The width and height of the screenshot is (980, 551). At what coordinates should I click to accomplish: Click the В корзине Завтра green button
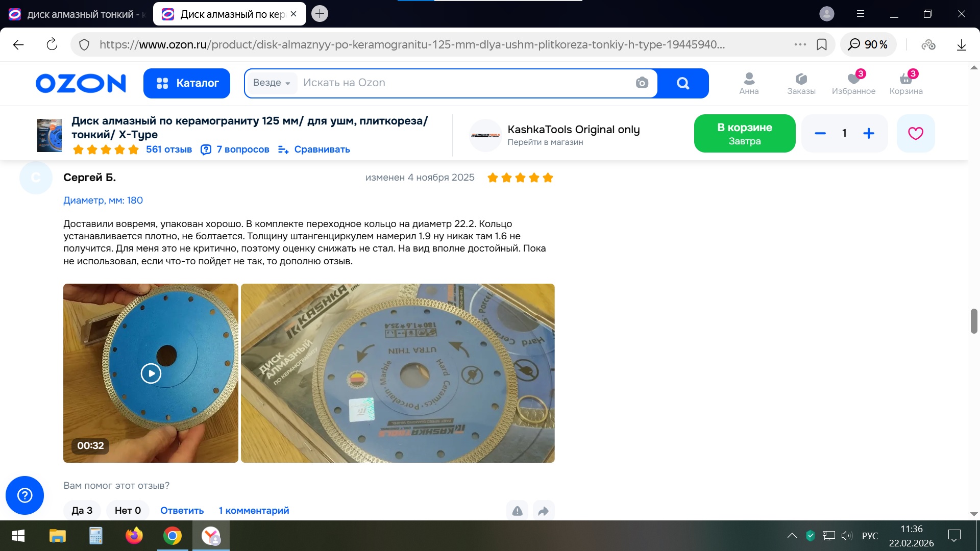click(745, 133)
